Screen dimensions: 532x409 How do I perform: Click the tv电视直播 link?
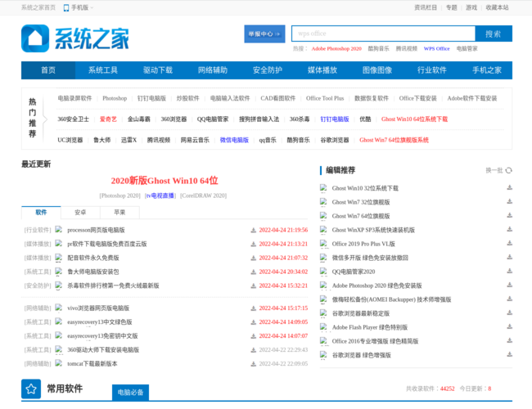[x=160, y=196]
